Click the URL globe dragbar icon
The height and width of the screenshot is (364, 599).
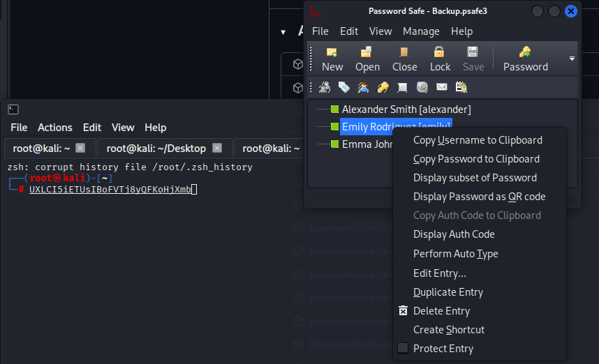click(x=422, y=87)
